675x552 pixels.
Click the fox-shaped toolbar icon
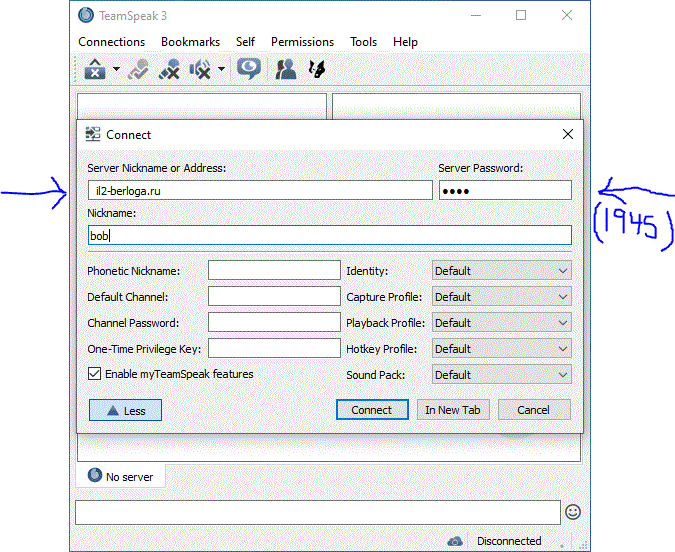coord(317,69)
